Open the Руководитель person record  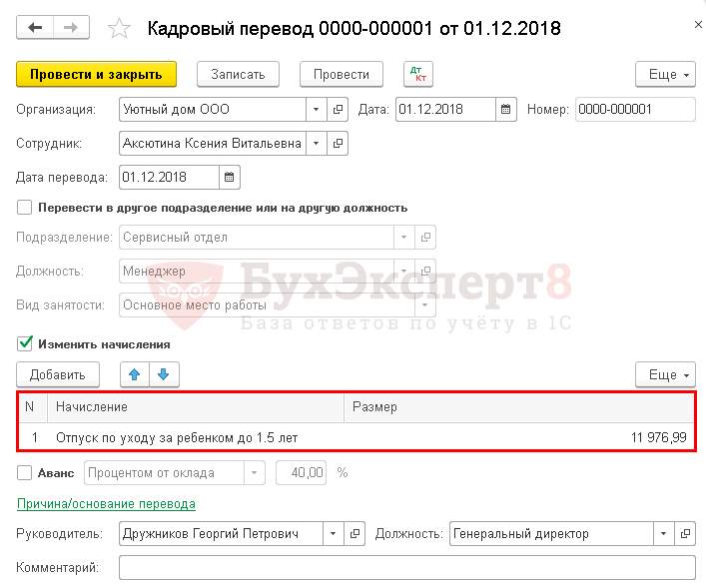coord(354,533)
